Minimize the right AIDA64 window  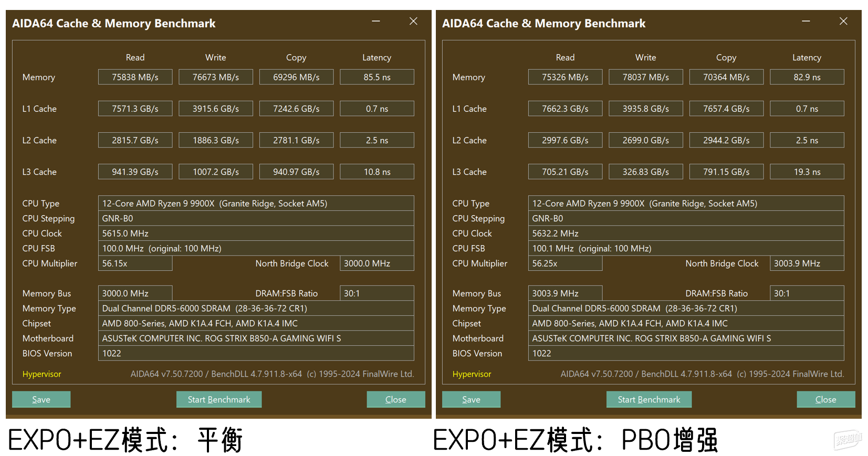click(x=806, y=21)
